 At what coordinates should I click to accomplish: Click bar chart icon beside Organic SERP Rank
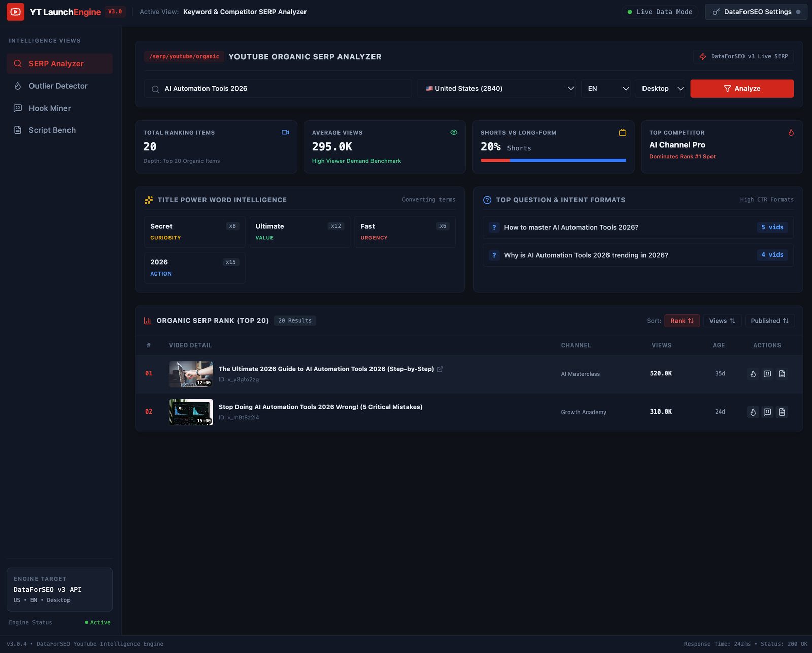click(x=148, y=321)
